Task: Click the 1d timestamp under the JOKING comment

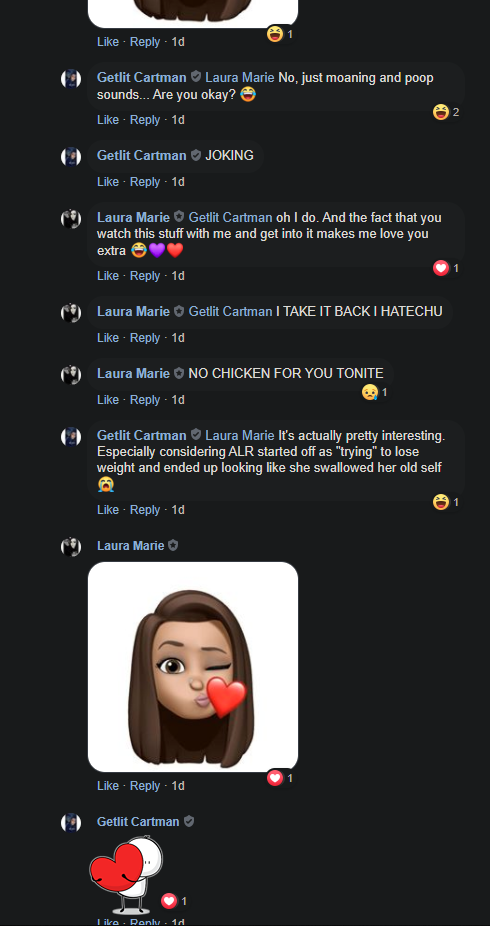Action: click(178, 182)
